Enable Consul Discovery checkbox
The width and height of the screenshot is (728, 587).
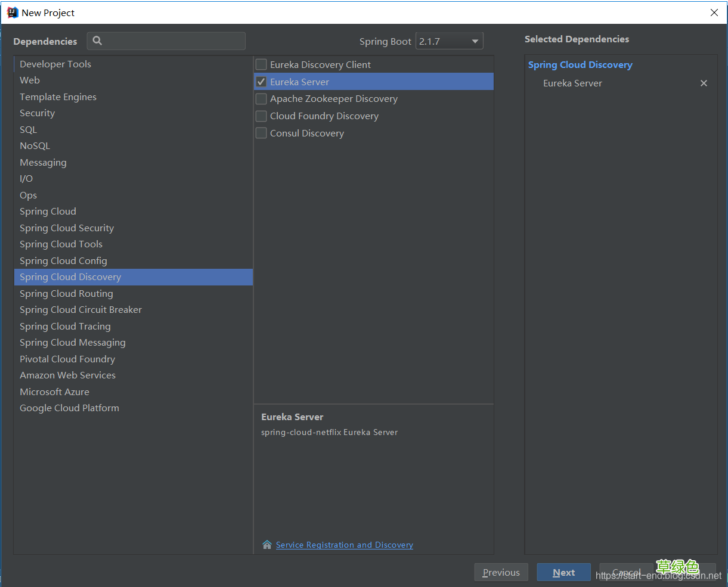point(261,133)
